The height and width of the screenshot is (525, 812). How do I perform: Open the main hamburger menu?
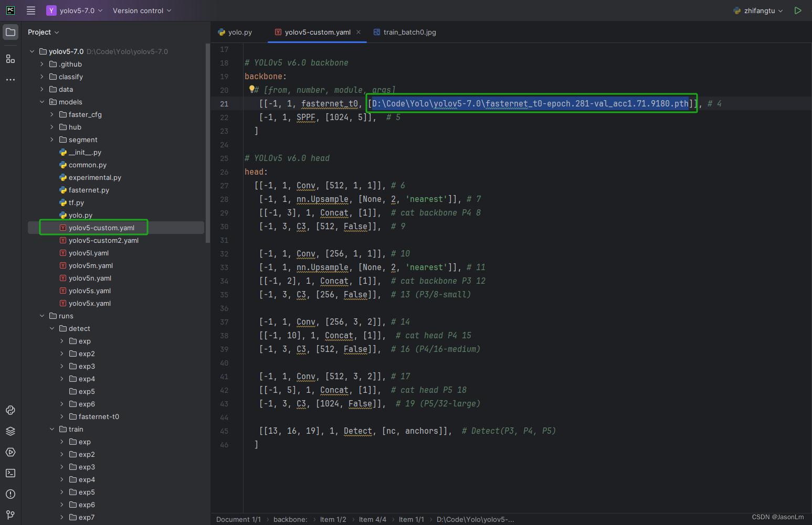pyautogui.click(x=31, y=10)
